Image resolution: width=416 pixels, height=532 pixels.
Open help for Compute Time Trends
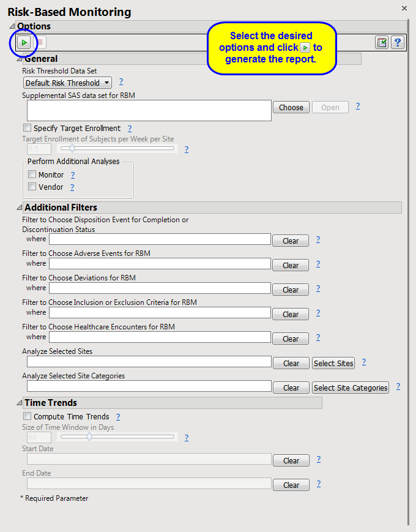[118, 417]
